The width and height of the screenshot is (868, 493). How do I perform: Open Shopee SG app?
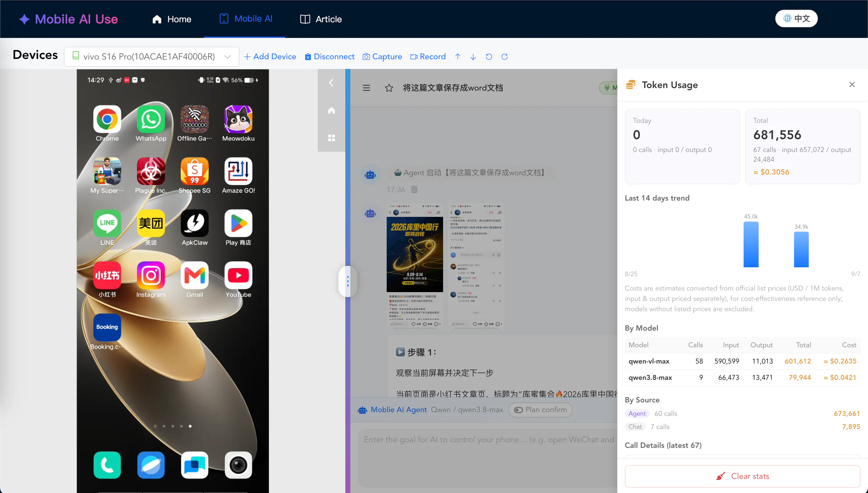195,171
